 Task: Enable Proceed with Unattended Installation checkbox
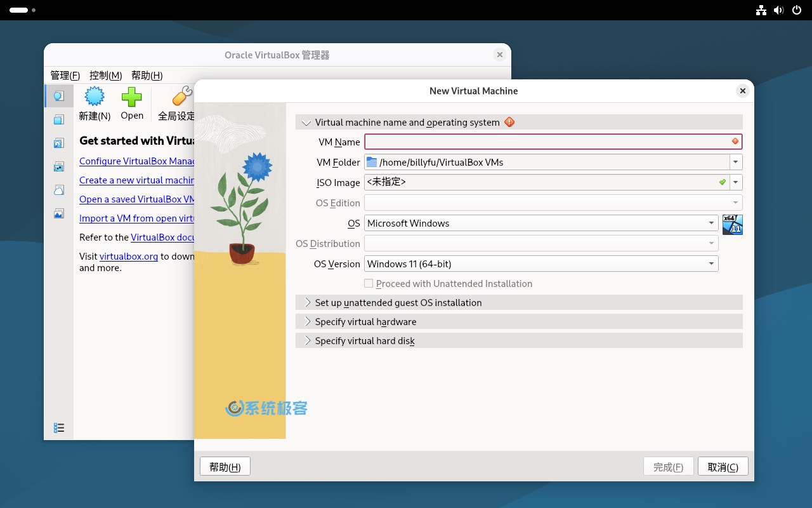point(369,283)
